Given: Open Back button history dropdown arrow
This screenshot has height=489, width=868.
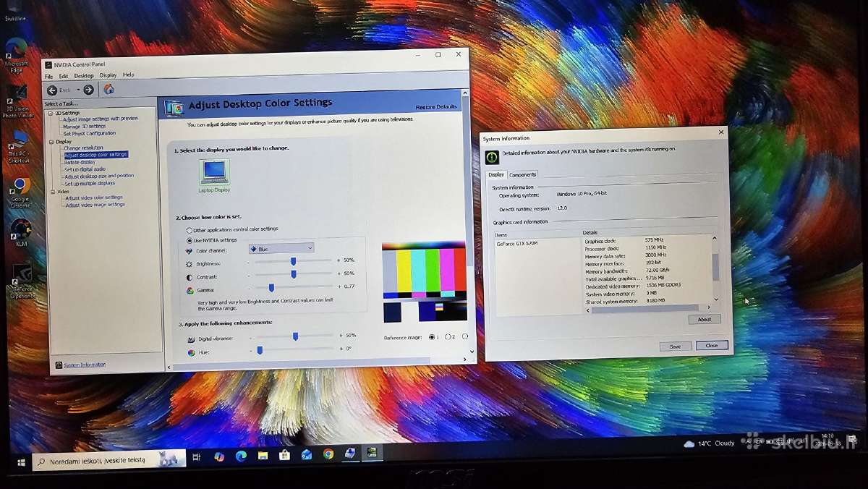Looking at the screenshot, I should (x=78, y=90).
